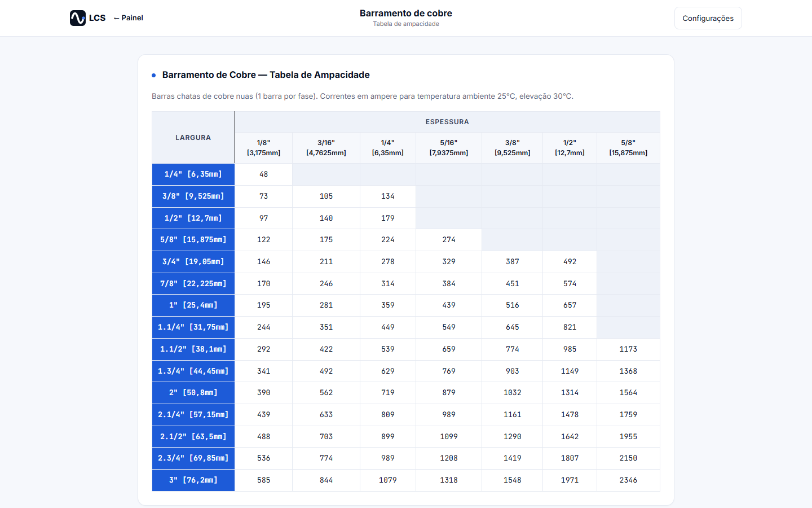Click the Barramento de cobre page title
The image size is (812, 508).
[x=406, y=14]
